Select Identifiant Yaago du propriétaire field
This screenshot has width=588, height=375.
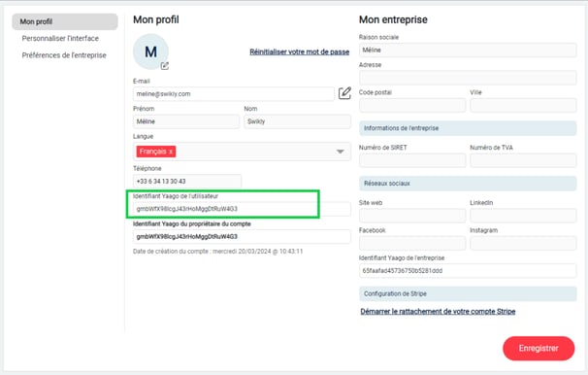pos(242,236)
